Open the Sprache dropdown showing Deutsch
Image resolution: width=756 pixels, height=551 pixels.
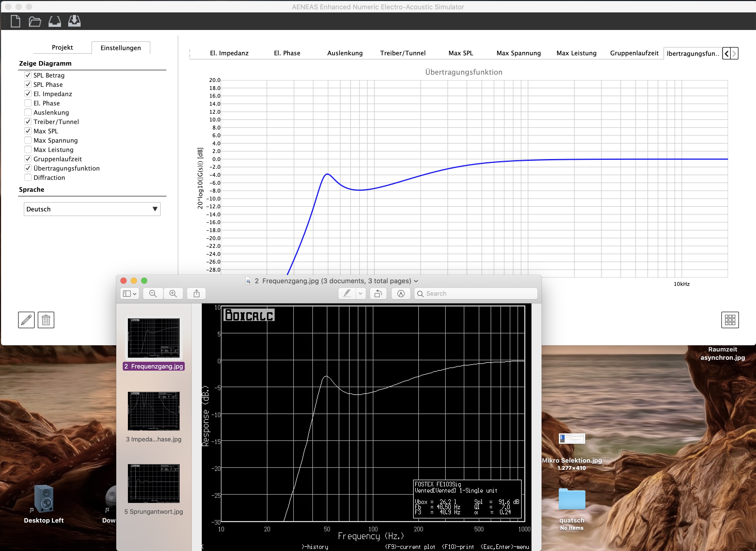pyautogui.click(x=92, y=209)
